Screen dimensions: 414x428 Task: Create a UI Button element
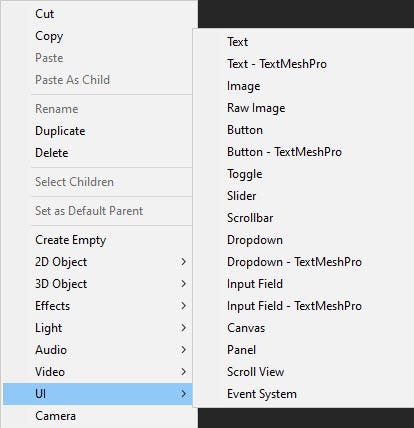point(245,130)
